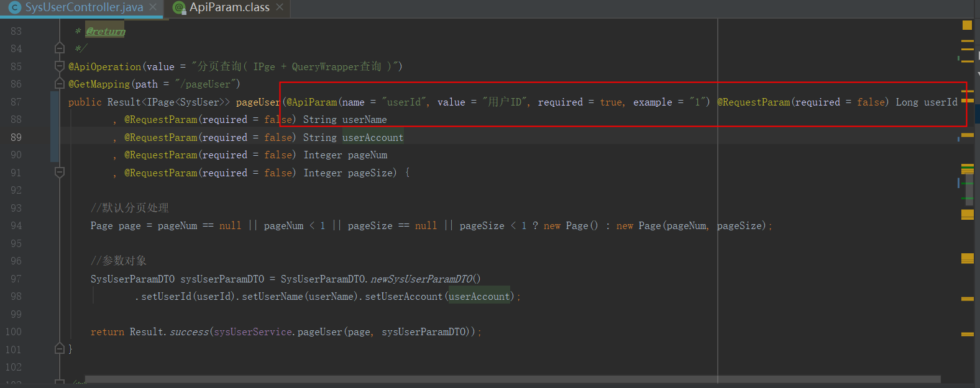The width and height of the screenshot is (980, 388).
Task: Click the pageSize parameter on line 91
Action: click(x=370, y=173)
